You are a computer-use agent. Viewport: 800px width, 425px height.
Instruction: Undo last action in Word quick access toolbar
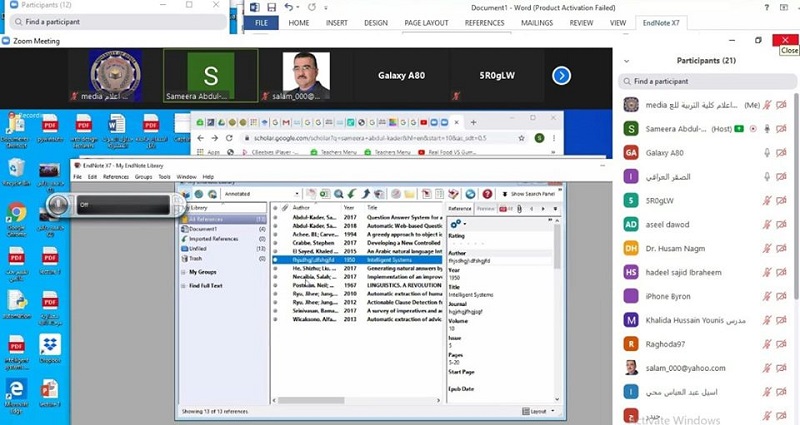pyautogui.click(x=289, y=7)
